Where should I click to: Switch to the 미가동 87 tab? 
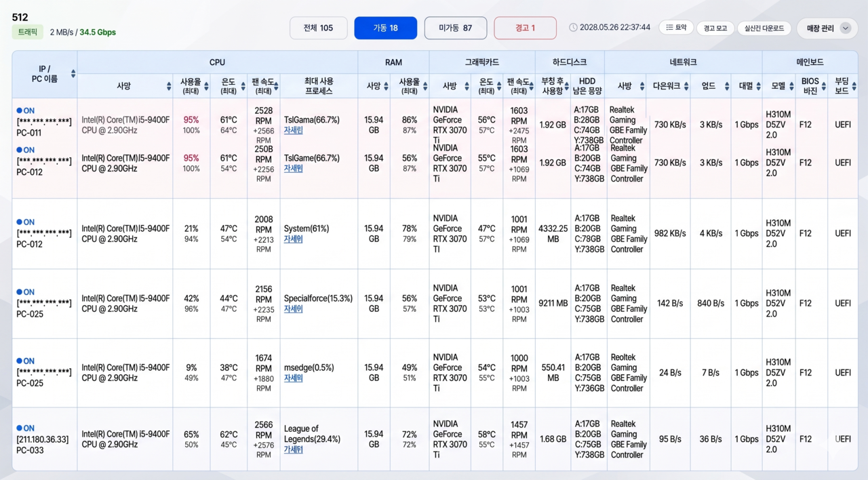[x=455, y=28]
